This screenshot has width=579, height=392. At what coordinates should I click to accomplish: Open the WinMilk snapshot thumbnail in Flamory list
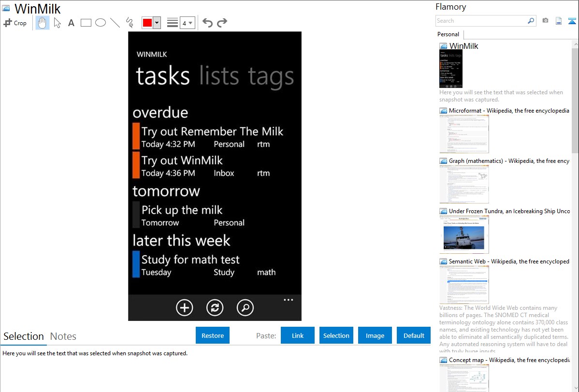[x=451, y=69]
